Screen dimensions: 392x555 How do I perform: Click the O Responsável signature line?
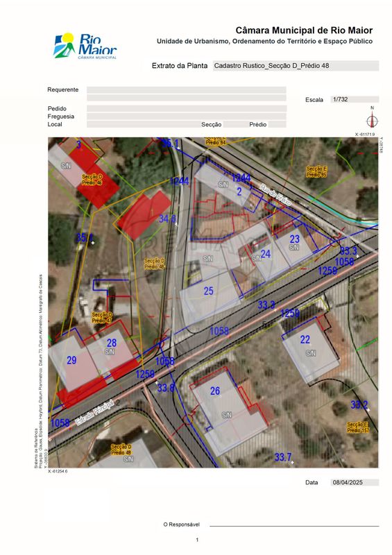click(294, 525)
